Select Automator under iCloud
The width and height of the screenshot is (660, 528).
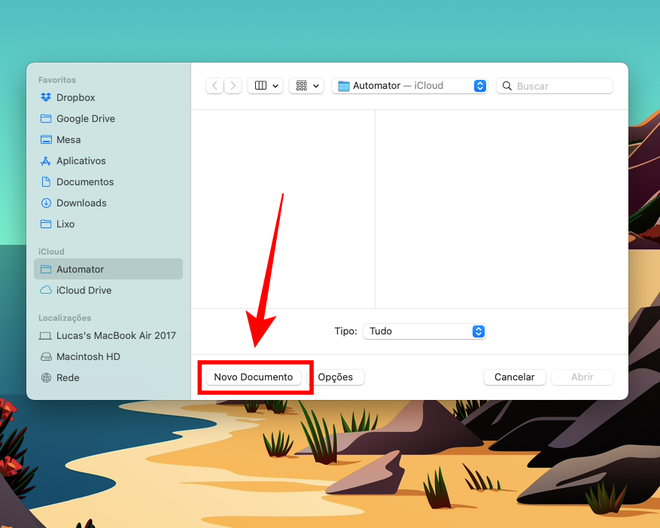[108, 269]
